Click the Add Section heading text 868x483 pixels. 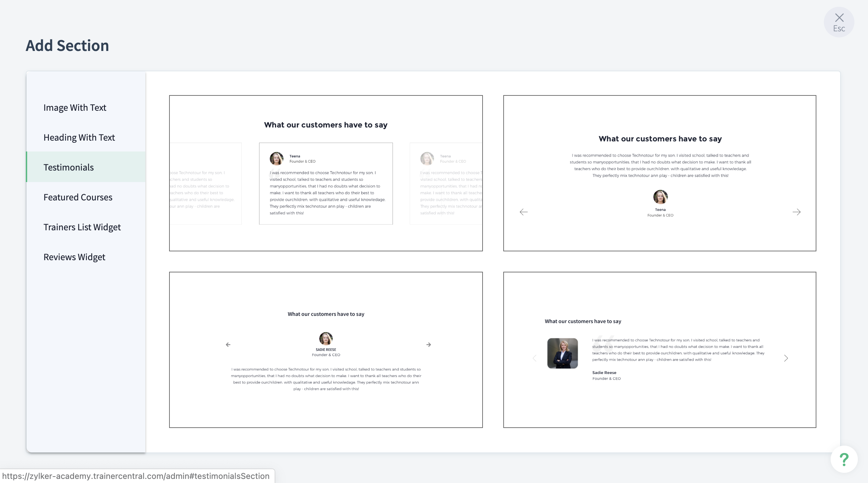click(67, 46)
